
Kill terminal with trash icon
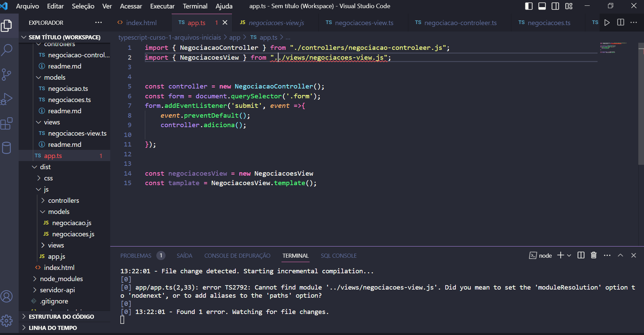pyautogui.click(x=594, y=255)
